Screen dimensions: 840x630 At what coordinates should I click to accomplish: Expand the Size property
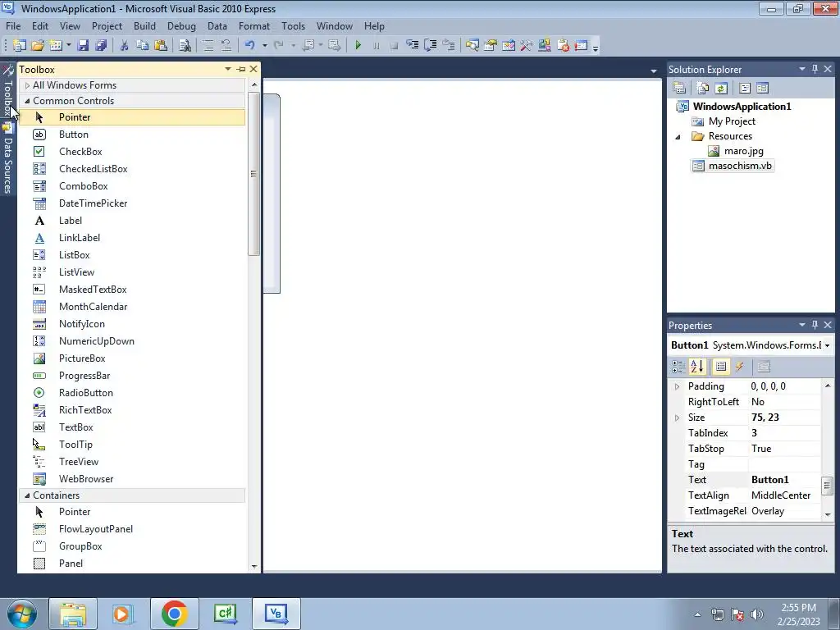click(x=677, y=418)
